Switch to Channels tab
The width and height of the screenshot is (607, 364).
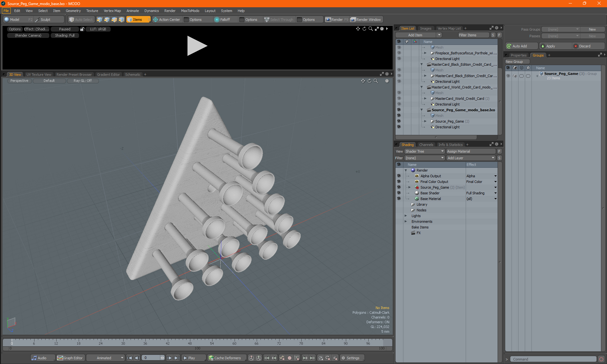pos(426,145)
